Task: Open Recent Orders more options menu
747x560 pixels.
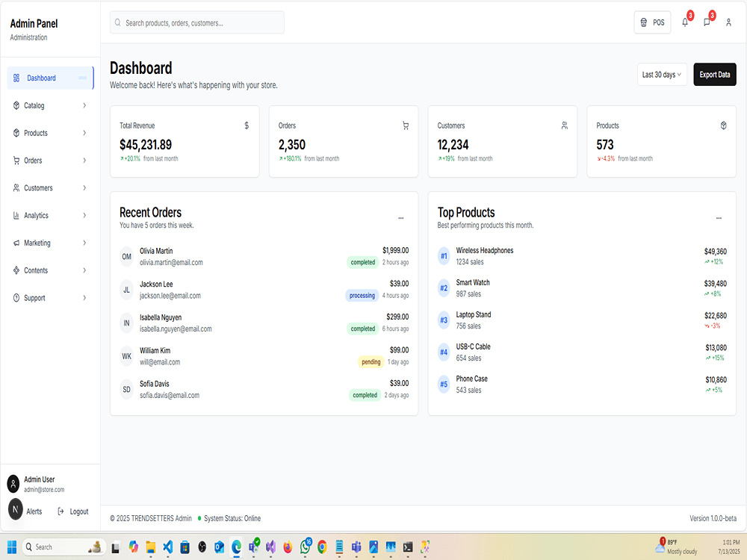Action: coord(401,218)
